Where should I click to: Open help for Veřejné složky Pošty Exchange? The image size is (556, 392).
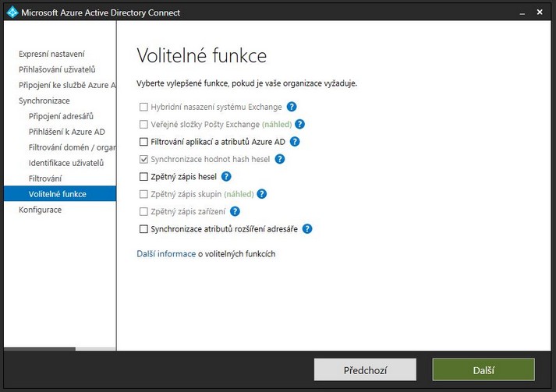click(x=299, y=124)
